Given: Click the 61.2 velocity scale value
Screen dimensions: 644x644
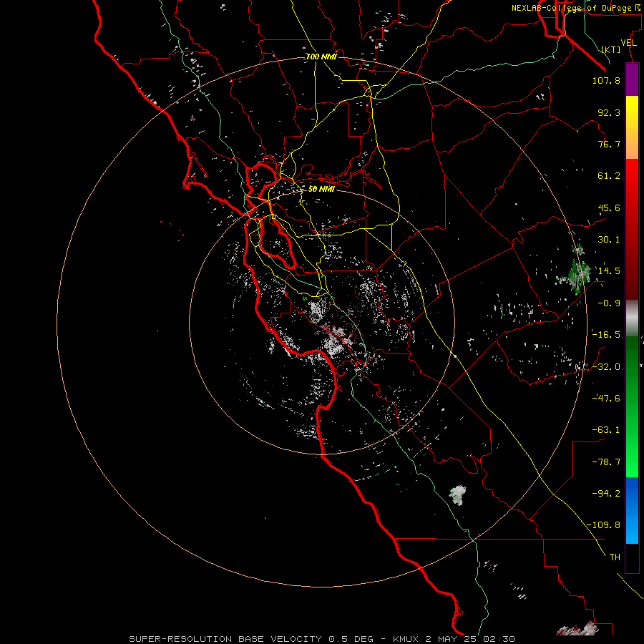Looking at the screenshot, I should [x=609, y=176].
